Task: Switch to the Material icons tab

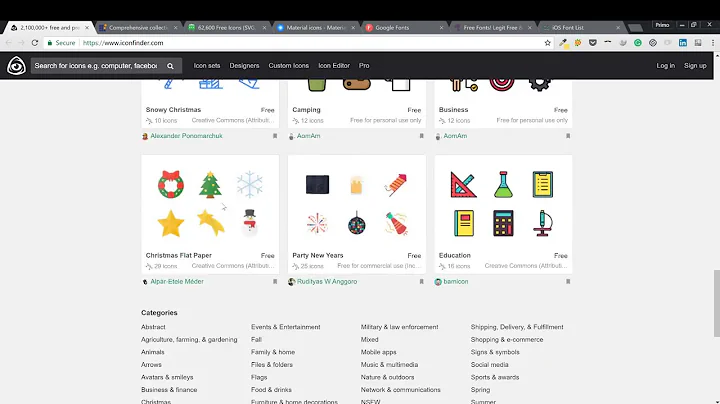Action: click(316, 28)
